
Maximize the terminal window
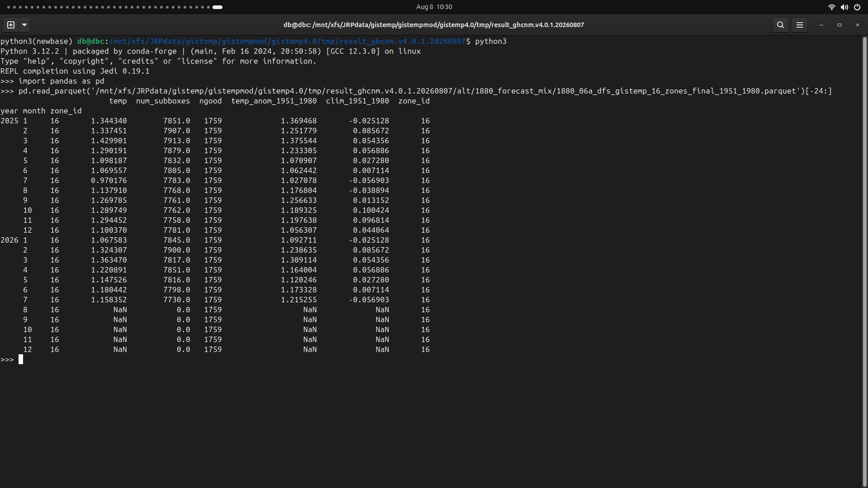click(840, 25)
